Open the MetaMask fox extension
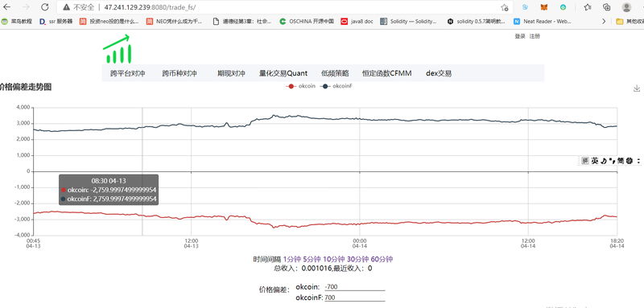The width and height of the screenshot is (644, 308). click(x=544, y=7)
